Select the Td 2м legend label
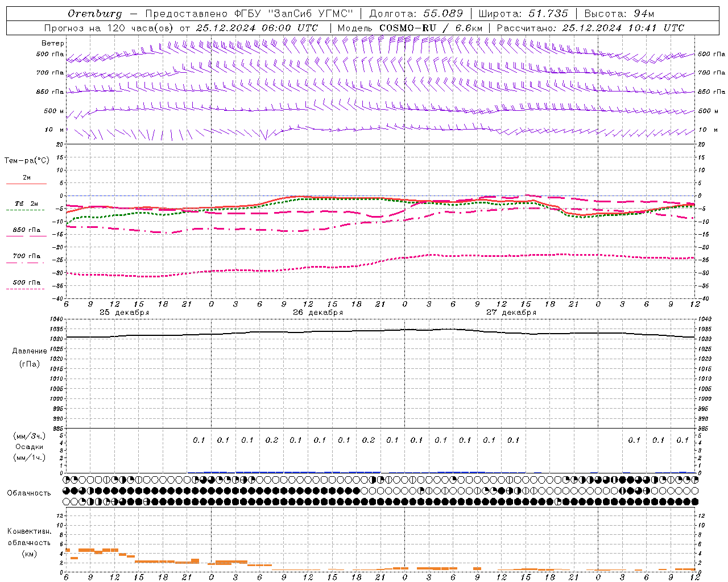This screenshot has width=728, height=582. coord(27,203)
